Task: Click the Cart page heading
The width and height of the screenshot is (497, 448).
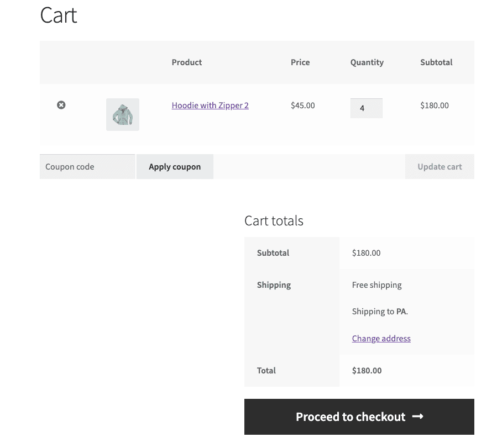Action: [57, 16]
